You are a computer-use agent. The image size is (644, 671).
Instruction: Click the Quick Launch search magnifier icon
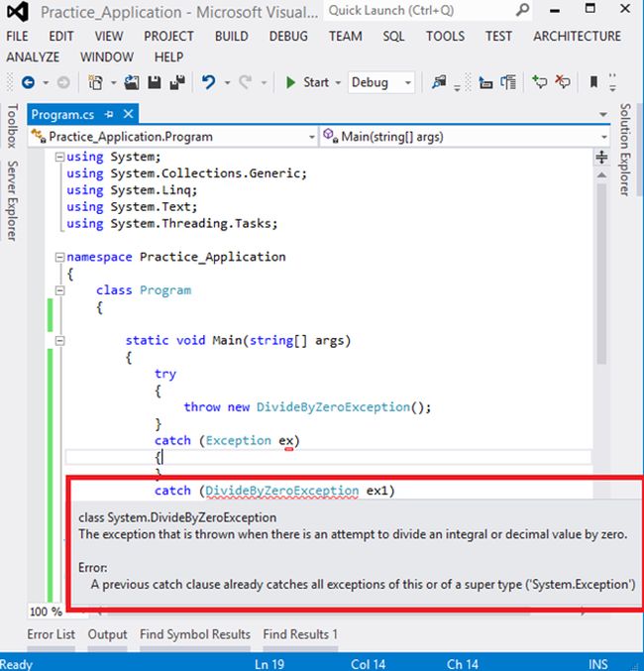pos(522,10)
